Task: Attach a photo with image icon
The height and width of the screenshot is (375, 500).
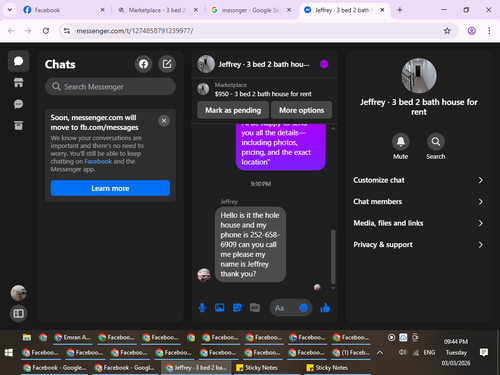Action: tap(220, 308)
